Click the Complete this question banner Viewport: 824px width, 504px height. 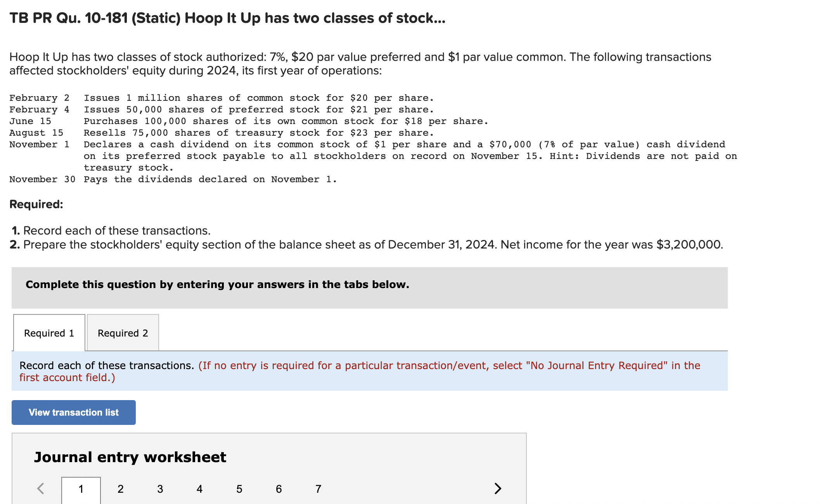(x=217, y=284)
